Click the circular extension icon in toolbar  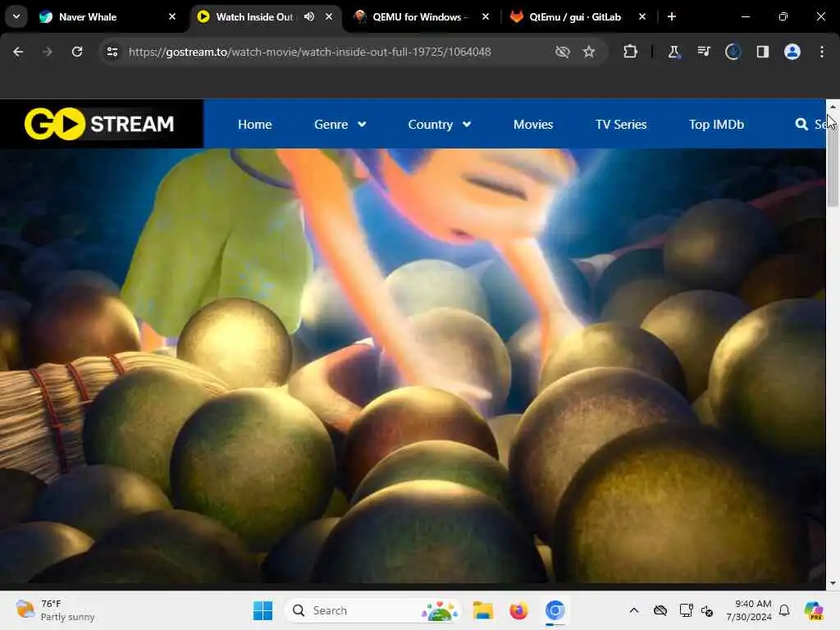[x=733, y=52]
